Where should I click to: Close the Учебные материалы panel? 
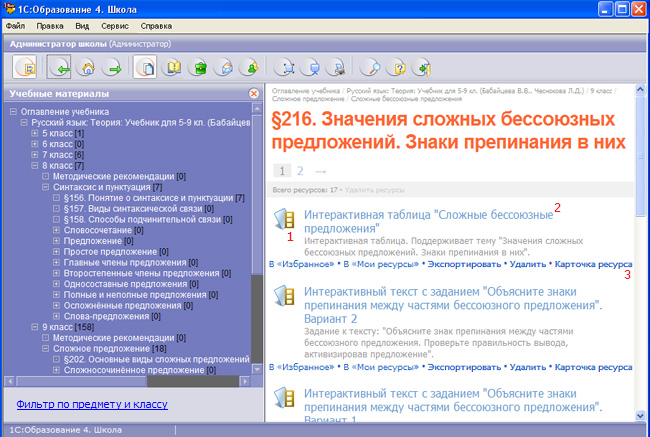254,94
